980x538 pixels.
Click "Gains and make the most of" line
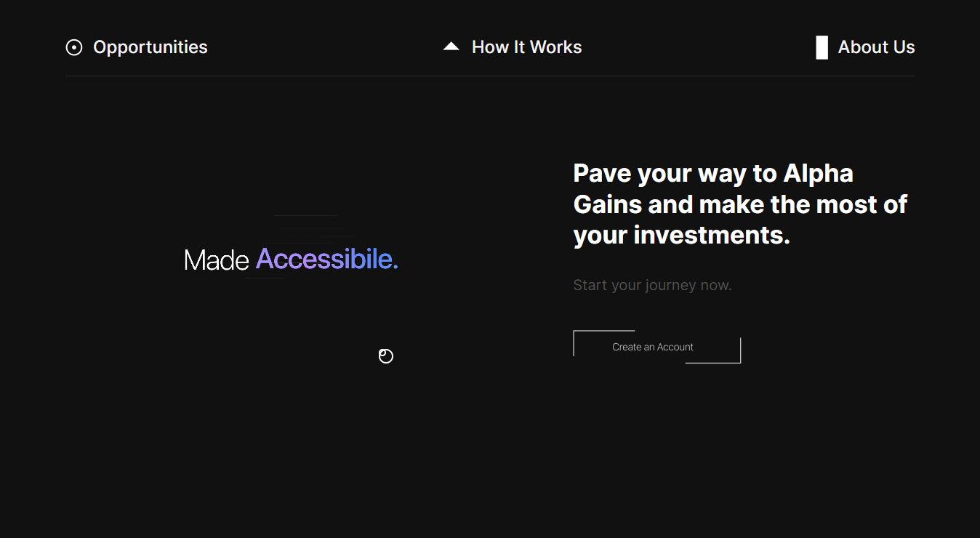739,204
